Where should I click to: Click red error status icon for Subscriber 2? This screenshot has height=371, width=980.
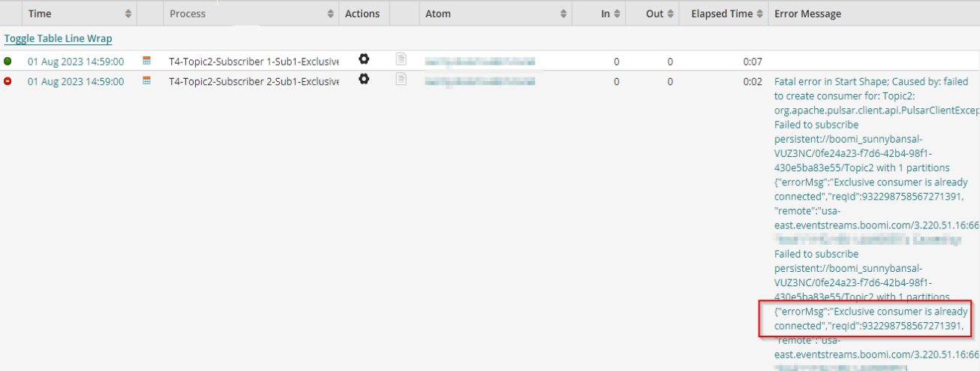8,81
